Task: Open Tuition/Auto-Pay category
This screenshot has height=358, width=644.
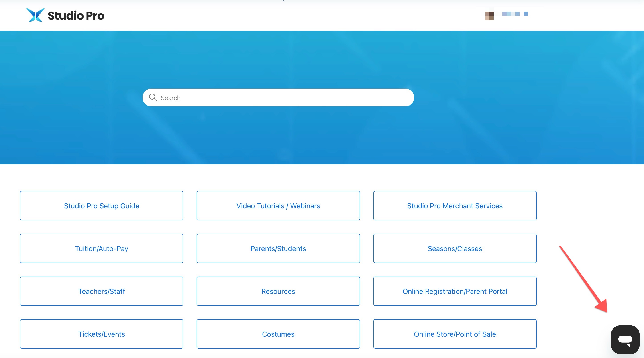Action: pos(102,248)
